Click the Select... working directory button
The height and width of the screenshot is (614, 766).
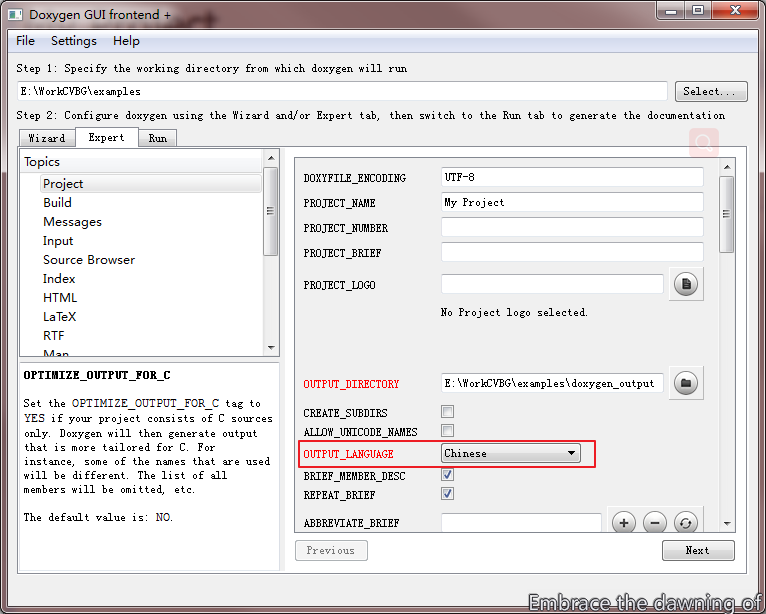(x=711, y=91)
